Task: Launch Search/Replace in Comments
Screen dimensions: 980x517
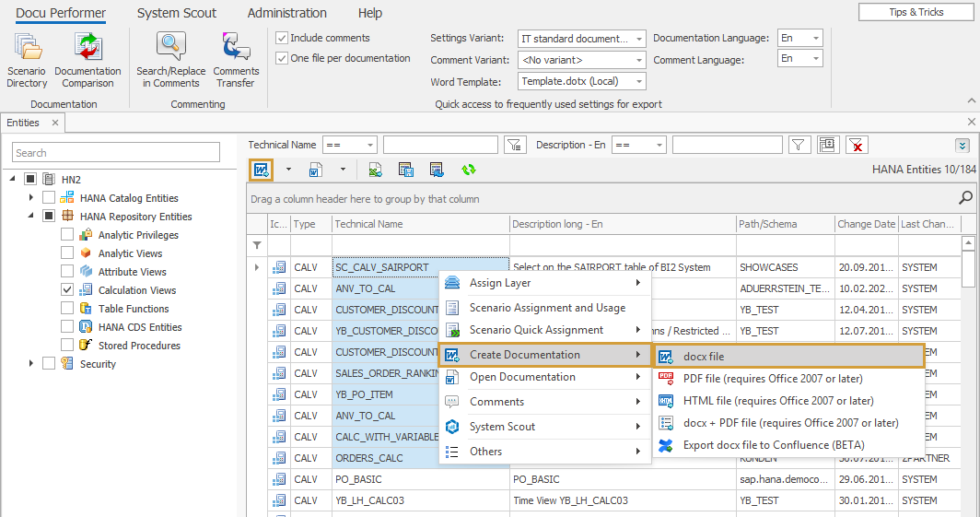Action: point(170,60)
